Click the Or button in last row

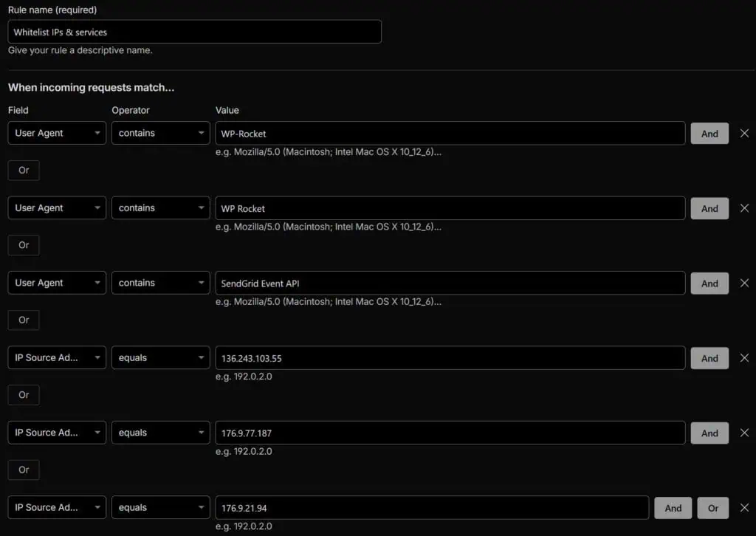tap(712, 508)
